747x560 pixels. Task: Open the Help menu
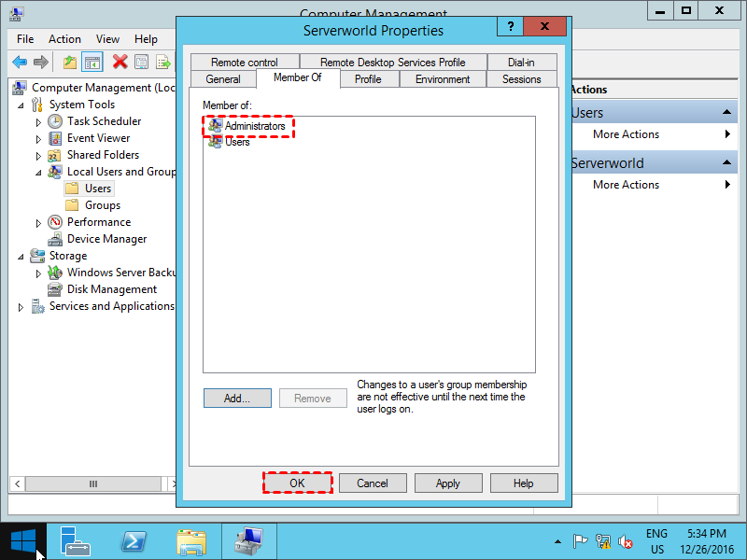pos(146,39)
